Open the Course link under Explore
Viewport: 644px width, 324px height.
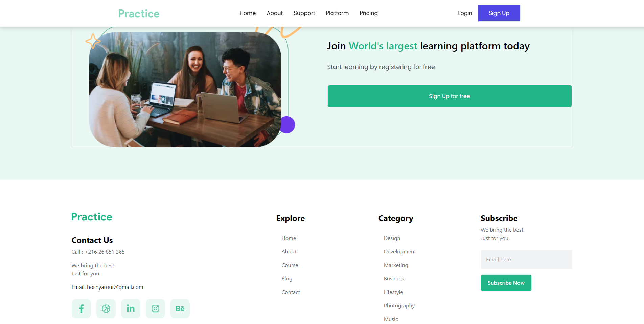coord(290,265)
